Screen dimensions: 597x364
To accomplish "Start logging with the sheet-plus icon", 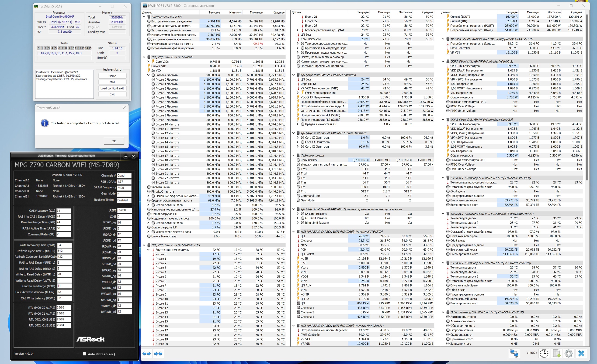I will 556,353.
